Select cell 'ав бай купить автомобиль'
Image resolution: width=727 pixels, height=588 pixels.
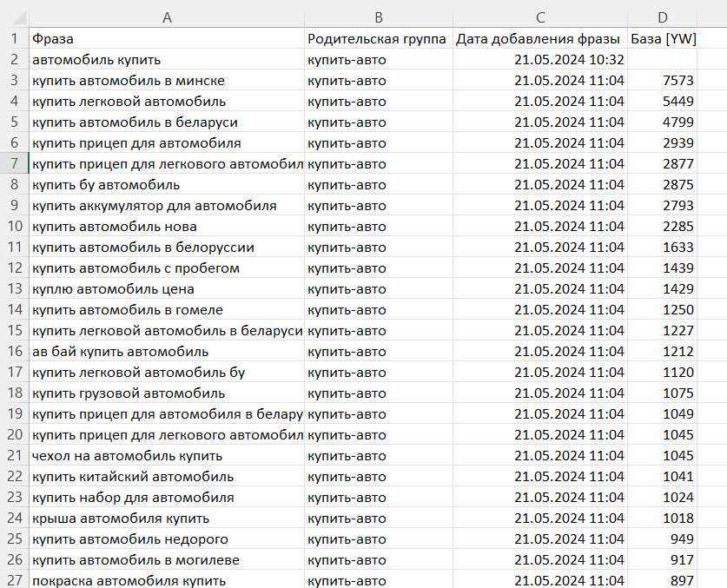pyautogui.click(x=167, y=352)
